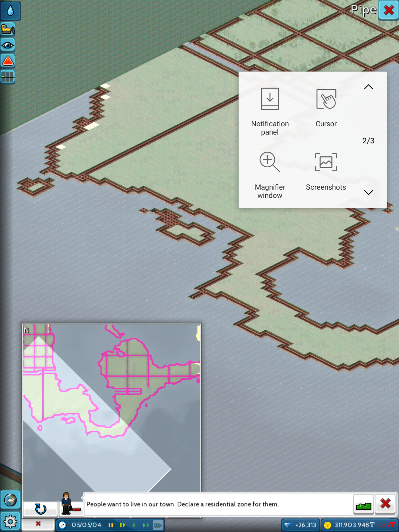
Task: Open the settings gear menu
Action: (10, 522)
